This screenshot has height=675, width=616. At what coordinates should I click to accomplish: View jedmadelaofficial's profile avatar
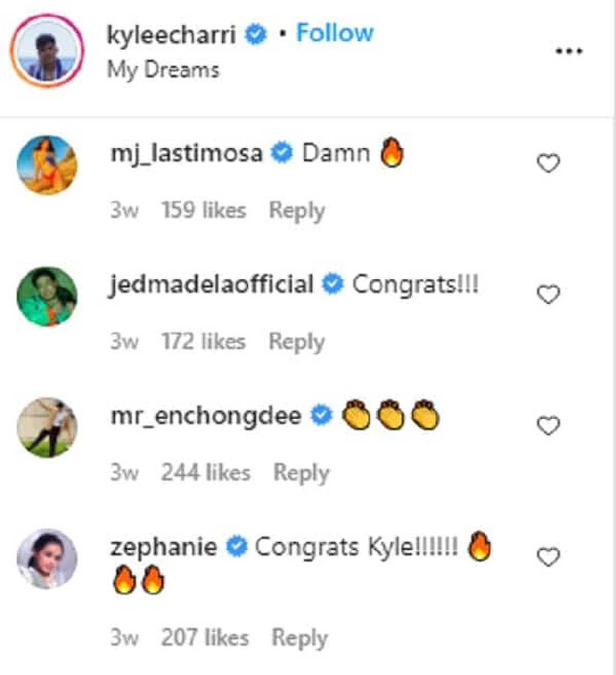pyautogui.click(x=47, y=296)
